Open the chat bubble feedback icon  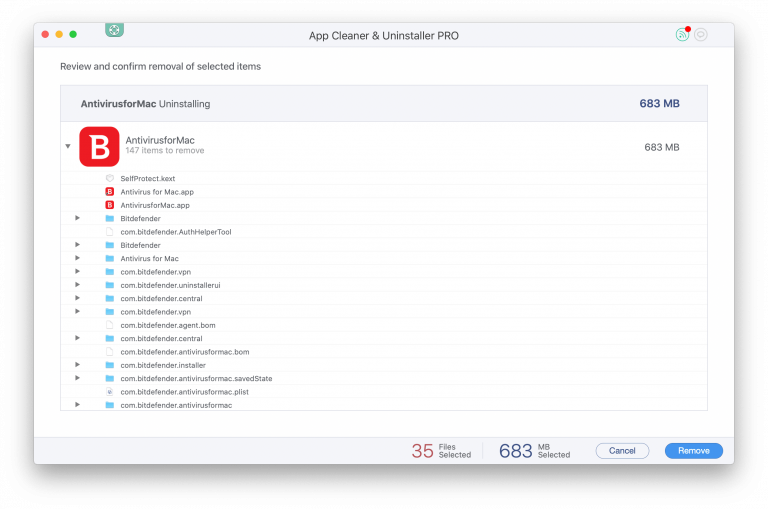(701, 35)
